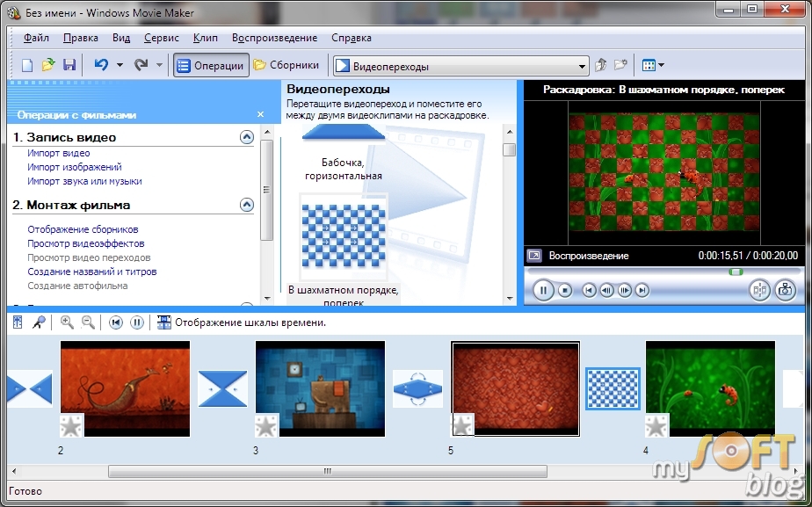The width and height of the screenshot is (812, 507).
Task: Redo action with the redo arrow
Action: (141, 65)
